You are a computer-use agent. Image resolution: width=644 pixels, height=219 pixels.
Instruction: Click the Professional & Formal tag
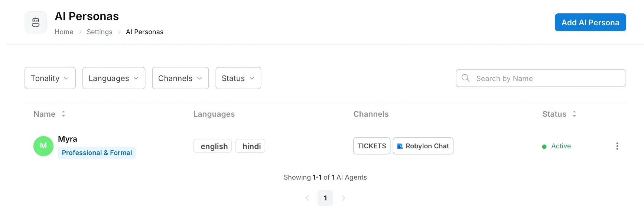pyautogui.click(x=97, y=153)
